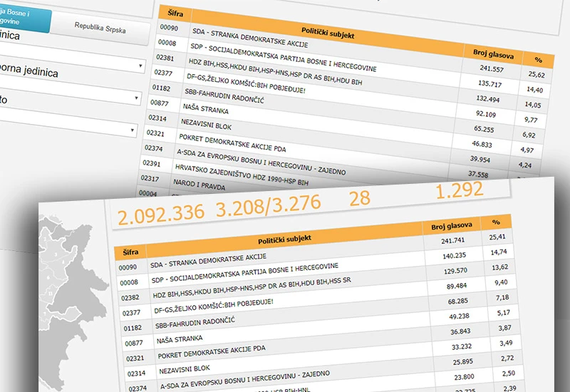The image size is (570, 392).
Task: Select the vote count '140.235'
Action: click(x=454, y=256)
